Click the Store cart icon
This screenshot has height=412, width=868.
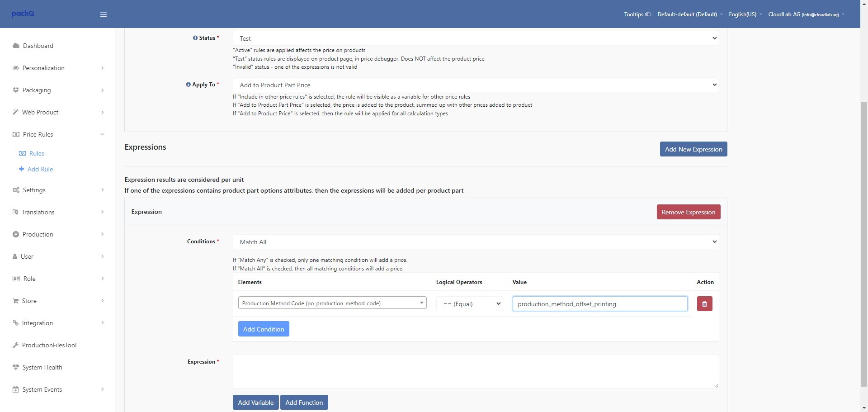16,301
